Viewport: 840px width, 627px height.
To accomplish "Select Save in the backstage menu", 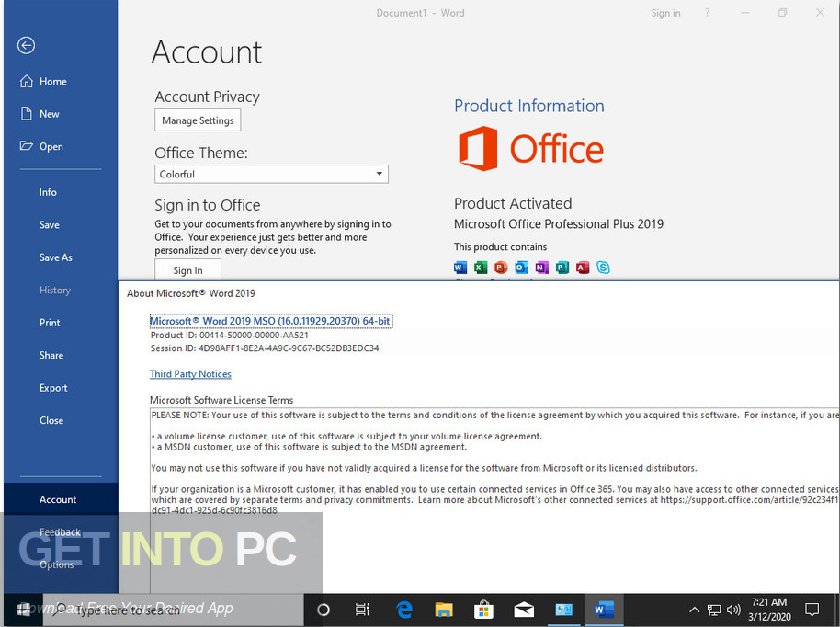I will [x=49, y=224].
